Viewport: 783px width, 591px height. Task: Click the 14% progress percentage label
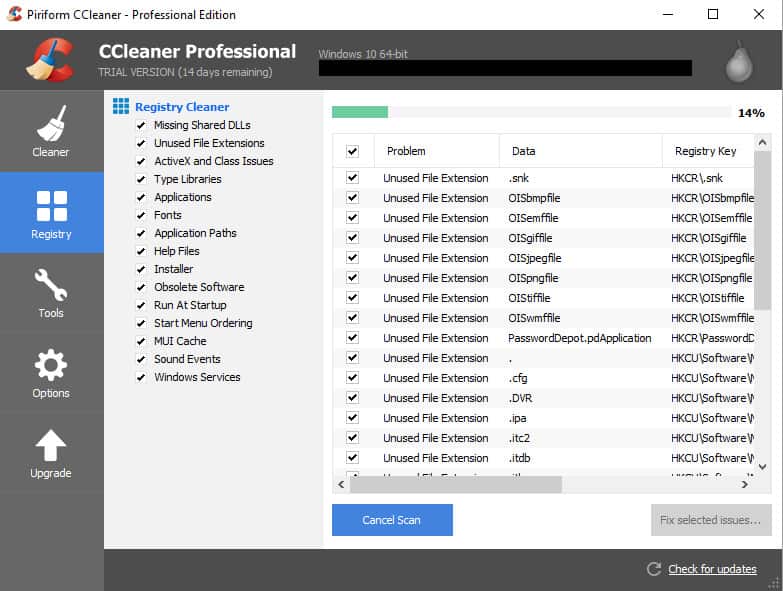[x=752, y=113]
